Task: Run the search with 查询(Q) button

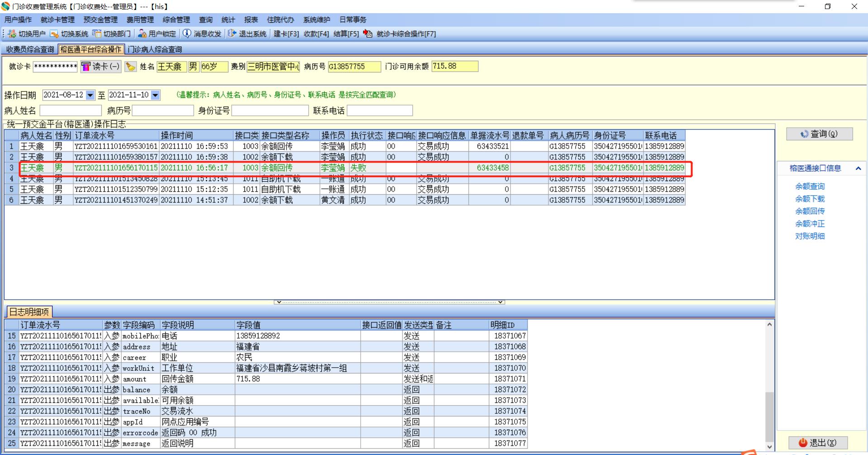Action: click(x=820, y=134)
